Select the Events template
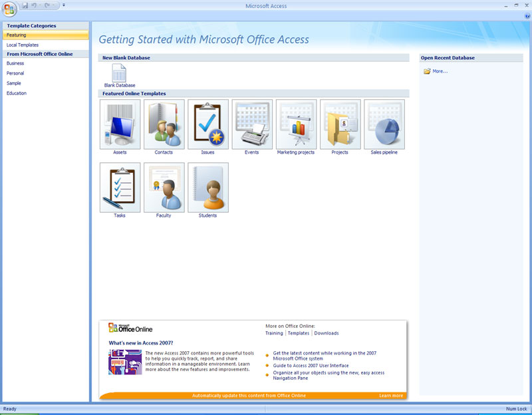Screen dimensions: 532x415 (252, 127)
